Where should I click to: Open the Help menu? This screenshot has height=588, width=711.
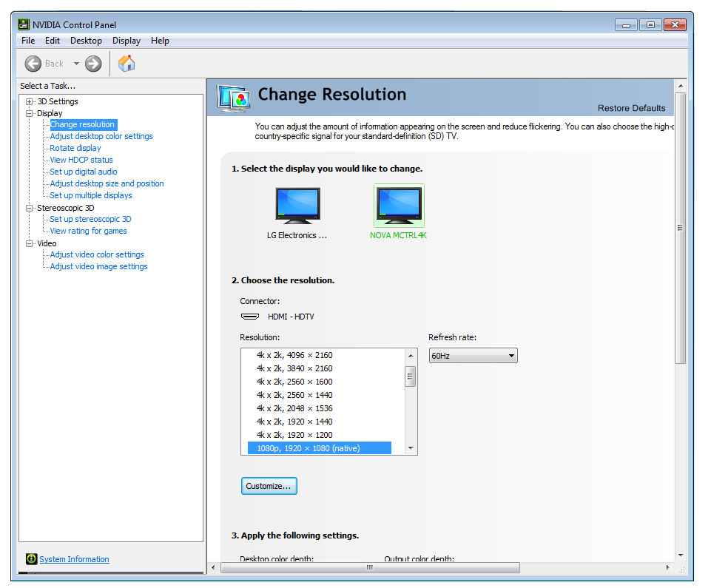click(160, 41)
